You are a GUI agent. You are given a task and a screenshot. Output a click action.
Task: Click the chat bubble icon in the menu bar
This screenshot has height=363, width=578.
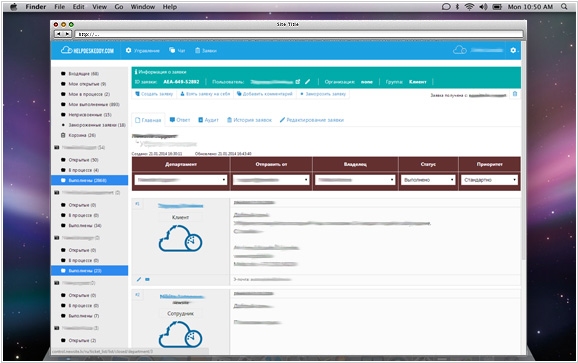446,7
